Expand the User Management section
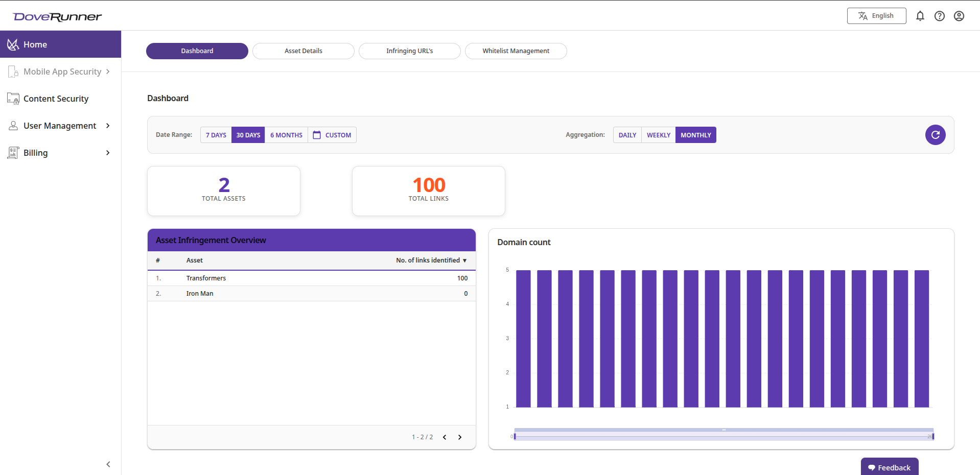This screenshot has height=475, width=980. 60,125
